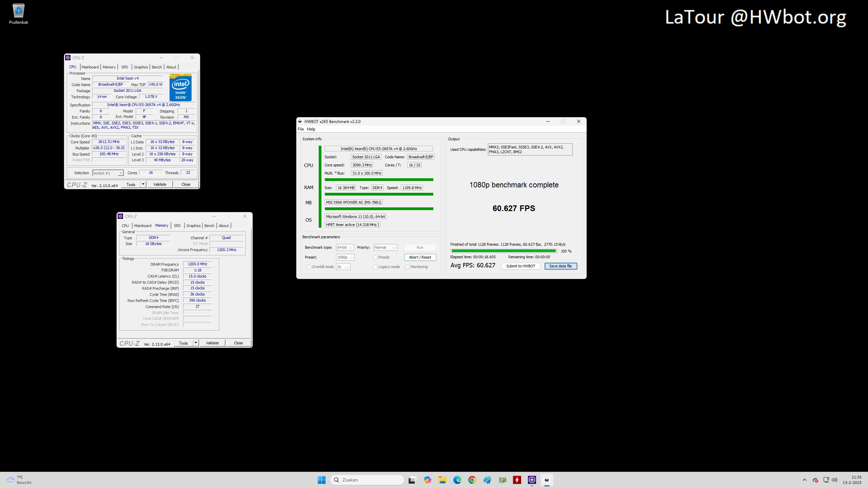
Task: Open the Prullenbak recycle bin icon
Action: tap(18, 14)
